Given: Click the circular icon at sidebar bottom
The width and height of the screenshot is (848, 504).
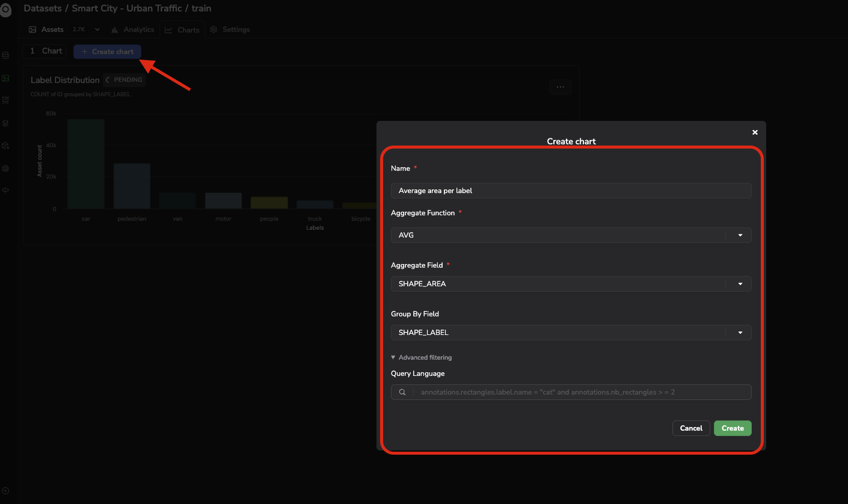Looking at the screenshot, I should [5, 491].
